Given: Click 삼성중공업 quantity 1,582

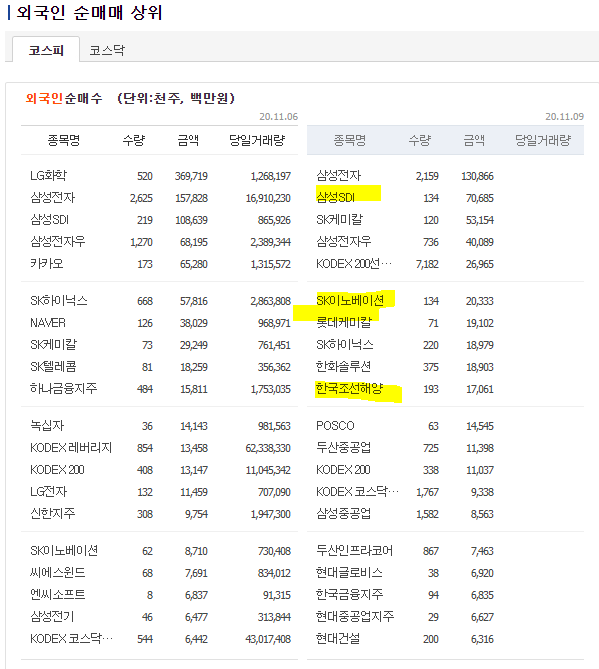Looking at the screenshot, I should click(427, 514).
